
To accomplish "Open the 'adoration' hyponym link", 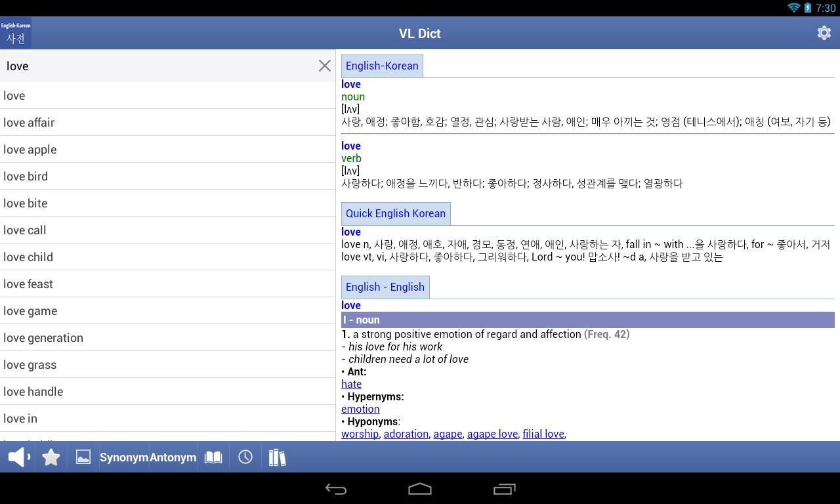I will click(x=406, y=434).
